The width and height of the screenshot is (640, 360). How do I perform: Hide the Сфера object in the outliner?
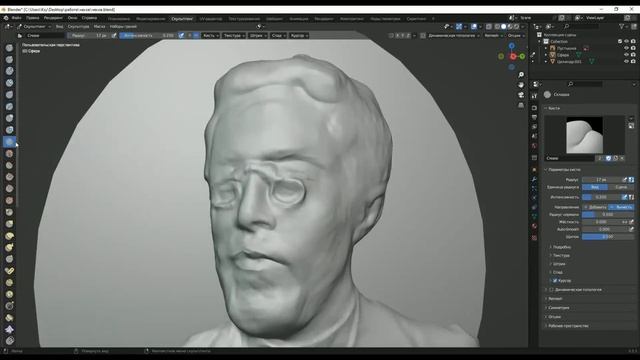click(x=627, y=55)
